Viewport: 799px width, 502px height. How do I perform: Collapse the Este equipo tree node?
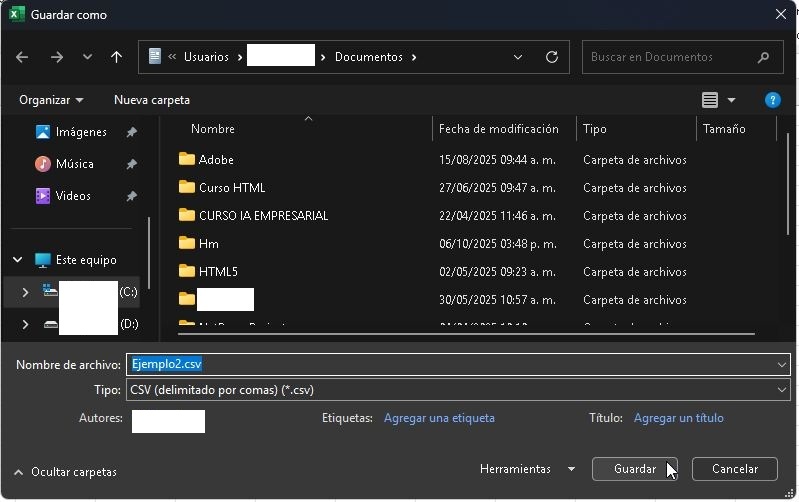tap(18, 260)
